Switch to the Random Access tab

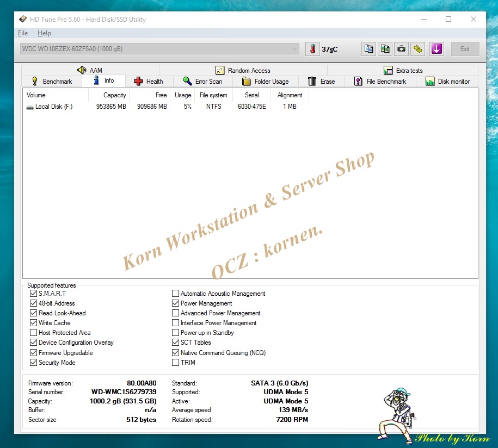click(243, 70)
